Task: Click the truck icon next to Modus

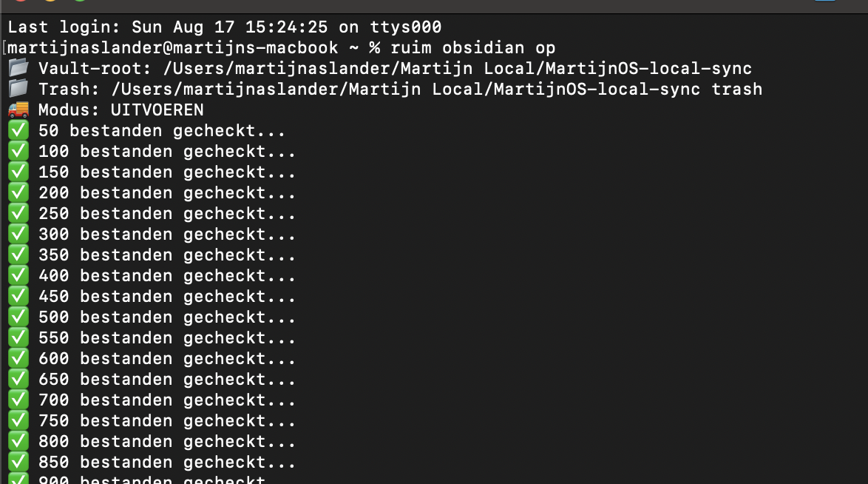Action: pos(18,110)
